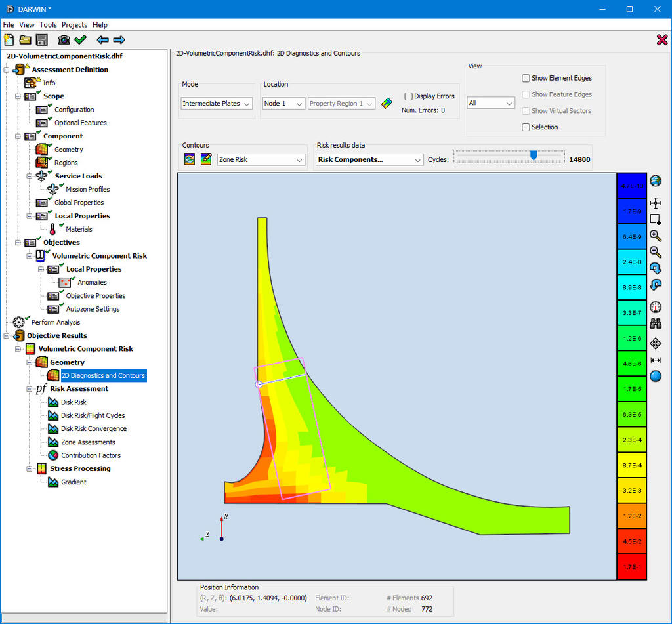
Task: Select Disk Risk Convergence in tree
Action: tap(94, 429)
